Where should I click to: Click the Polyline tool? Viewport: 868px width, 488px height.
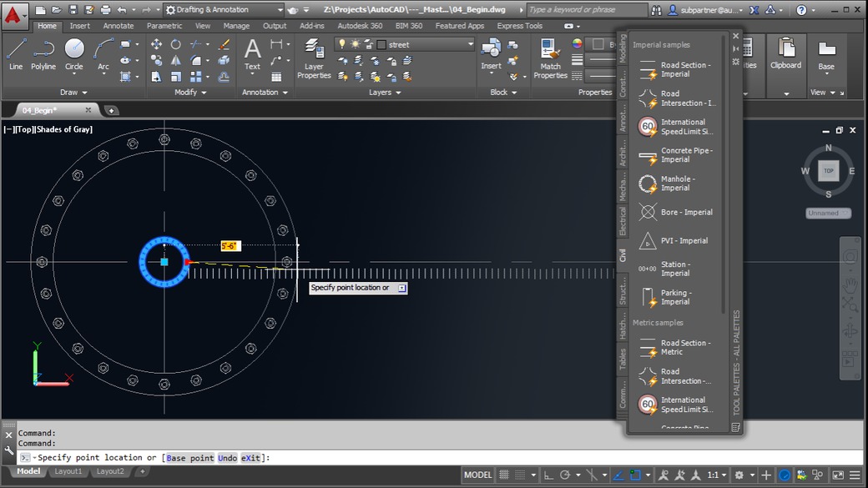(x=43, y=53)
